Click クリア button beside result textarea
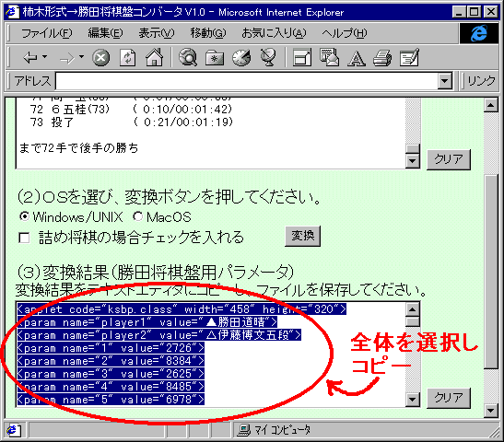Image resolution: width=504 pixels, height=442 pixels. click(x=449, y=398)
